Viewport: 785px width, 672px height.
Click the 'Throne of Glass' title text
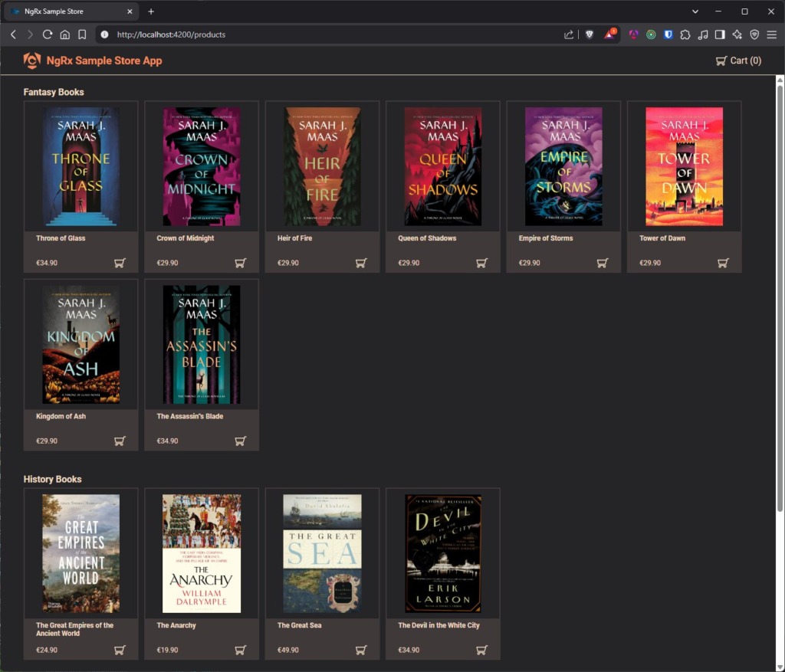tap(61, 238)
